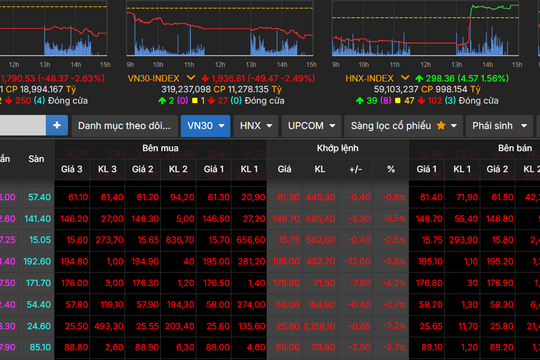Open the VN30-INDEX intraday chart

(x=220, y=28)
